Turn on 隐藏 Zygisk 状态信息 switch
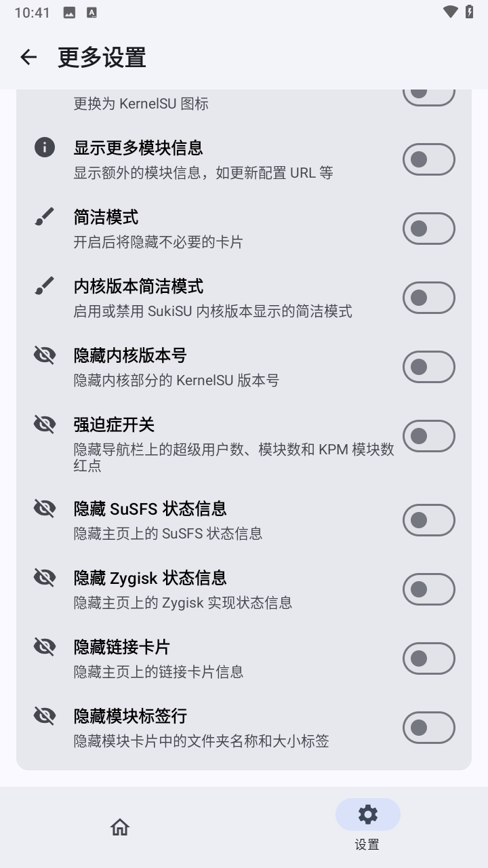 coord(428,589)
